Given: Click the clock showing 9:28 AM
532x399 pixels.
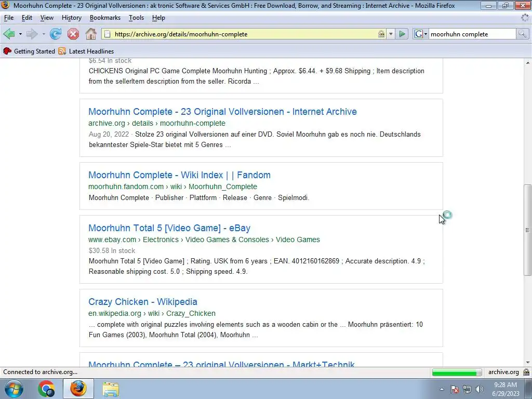Looking at the screenshot, I should [506, 385].
